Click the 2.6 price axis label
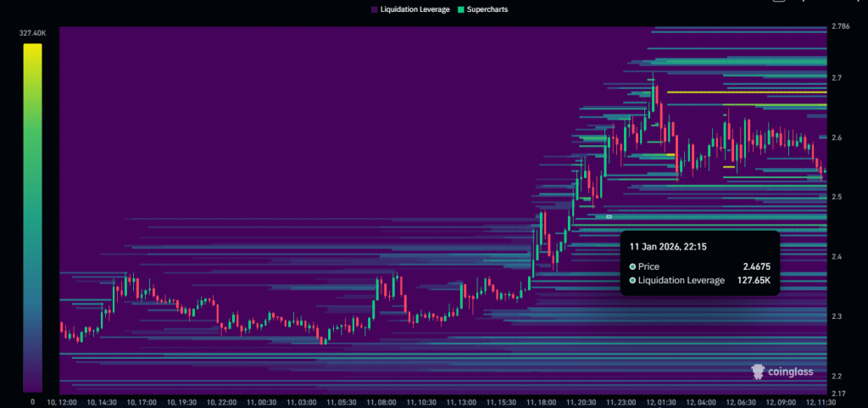 [x=837, y=137]
